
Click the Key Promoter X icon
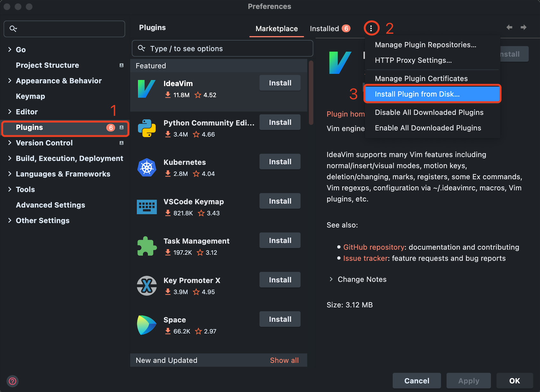pos(146,286)
